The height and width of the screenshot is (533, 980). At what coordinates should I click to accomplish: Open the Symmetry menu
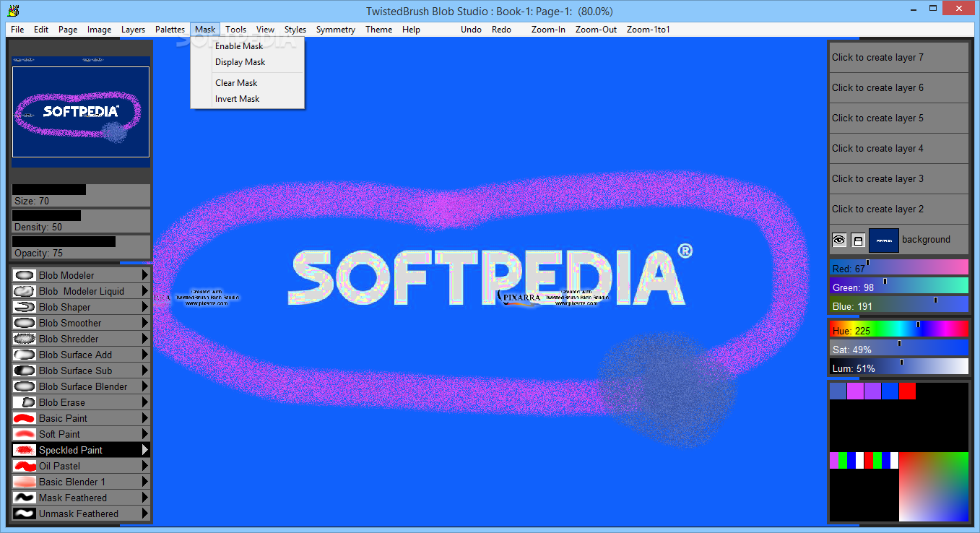tap(336, 30)
